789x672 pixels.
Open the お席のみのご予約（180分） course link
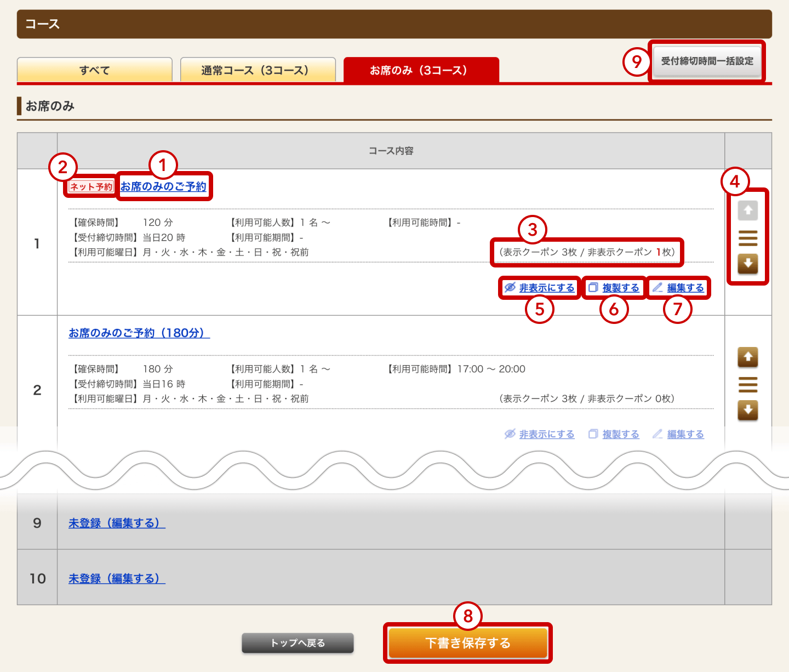pos(139,333)
